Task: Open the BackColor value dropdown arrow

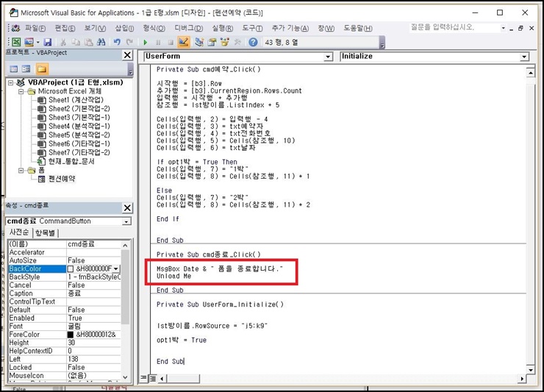Action: 116,268
